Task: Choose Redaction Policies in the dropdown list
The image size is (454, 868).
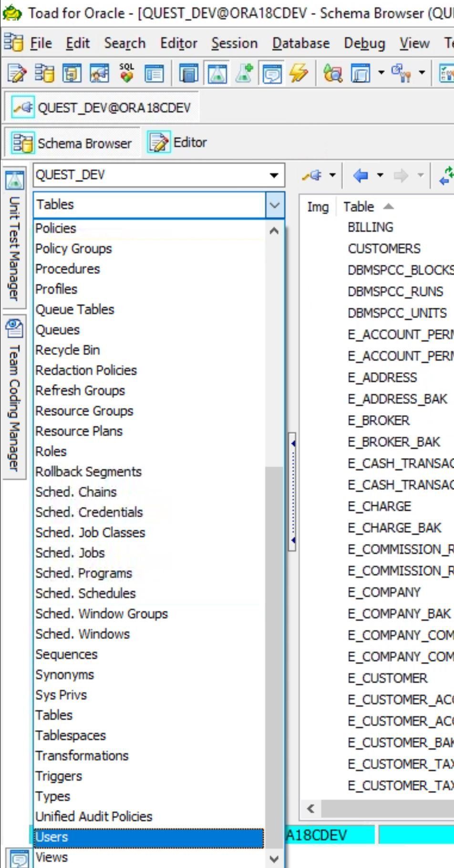Action: (x=149, y=370)
